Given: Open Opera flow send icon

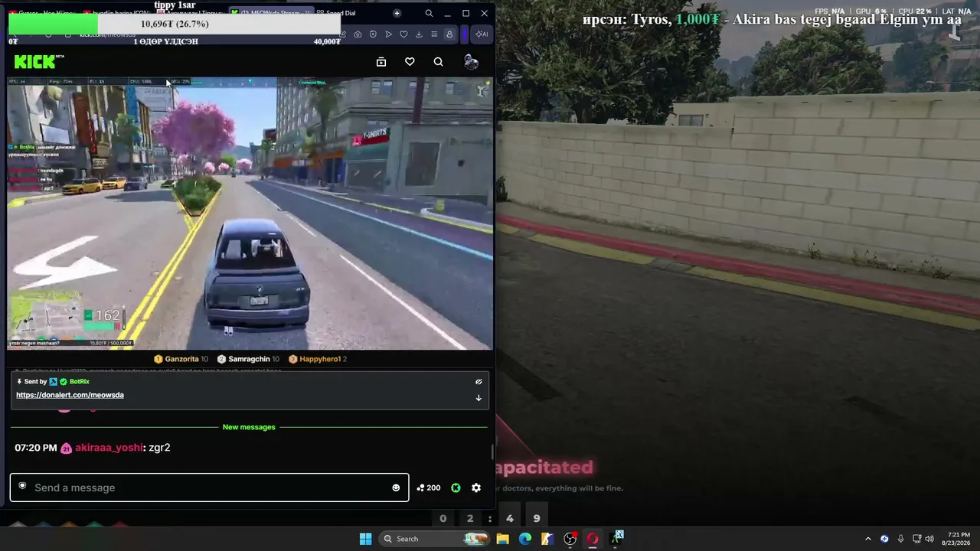Looking at the screenshot, I should click(388, 34).
